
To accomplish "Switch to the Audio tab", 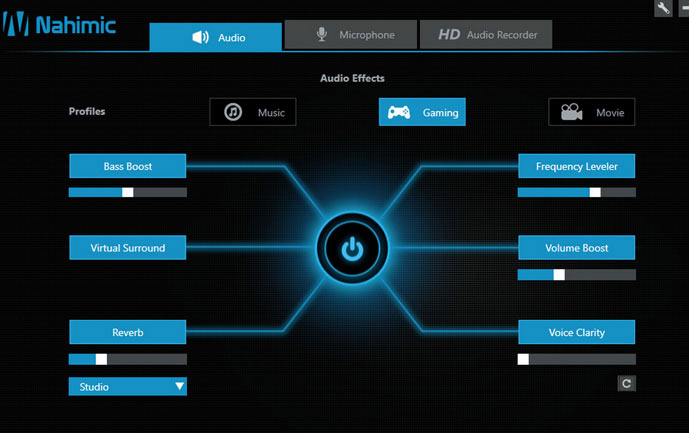I will coord(216,37).
